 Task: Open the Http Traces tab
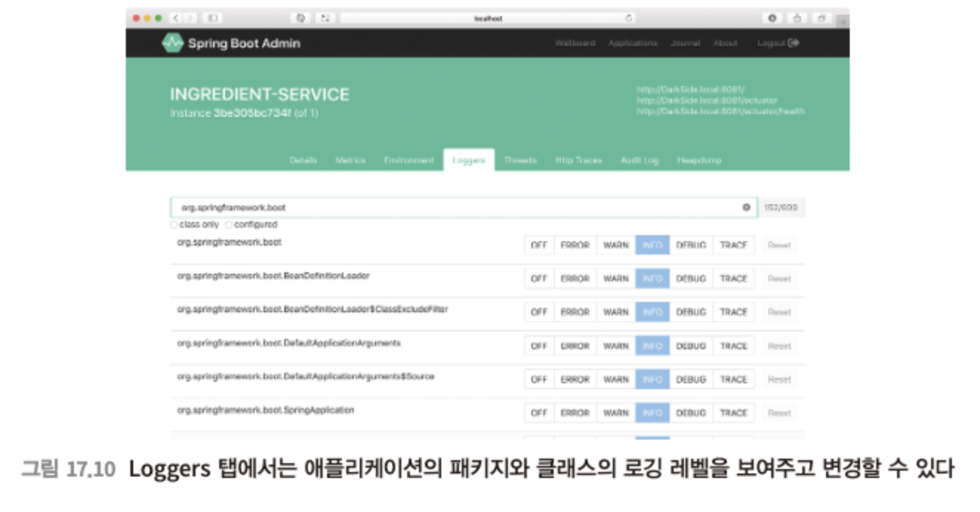[579, 160]
